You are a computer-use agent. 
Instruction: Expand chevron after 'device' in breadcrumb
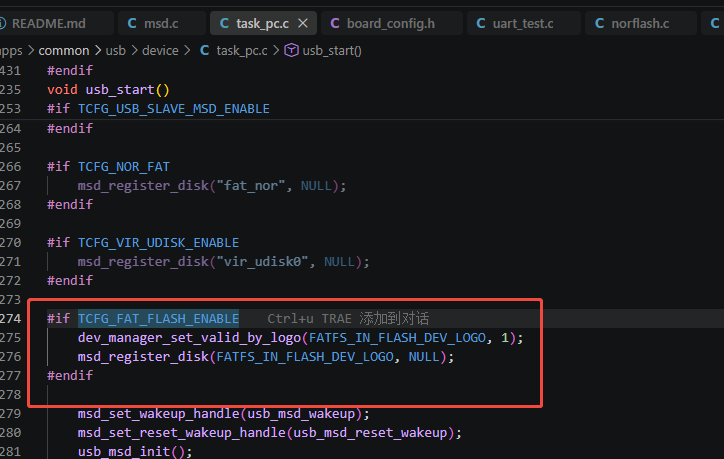pyautogui.click(x=187, y=50)
